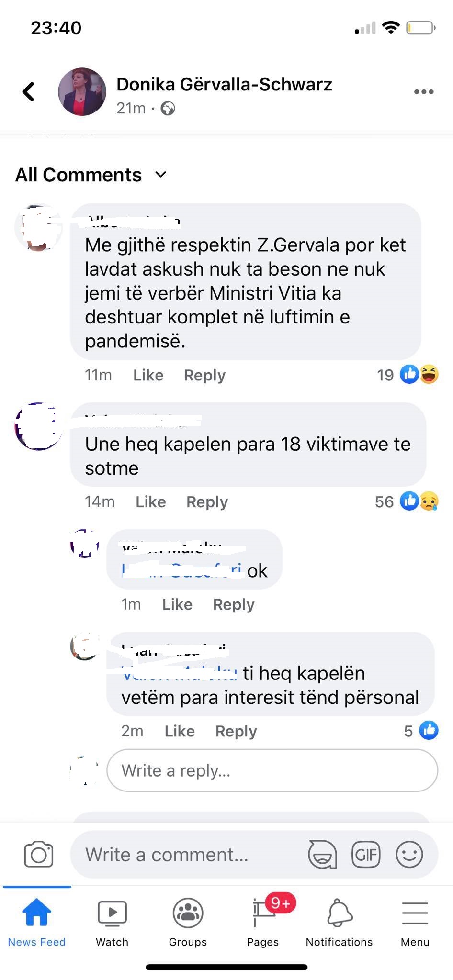Tap the back arrow icon

(29, 92)
